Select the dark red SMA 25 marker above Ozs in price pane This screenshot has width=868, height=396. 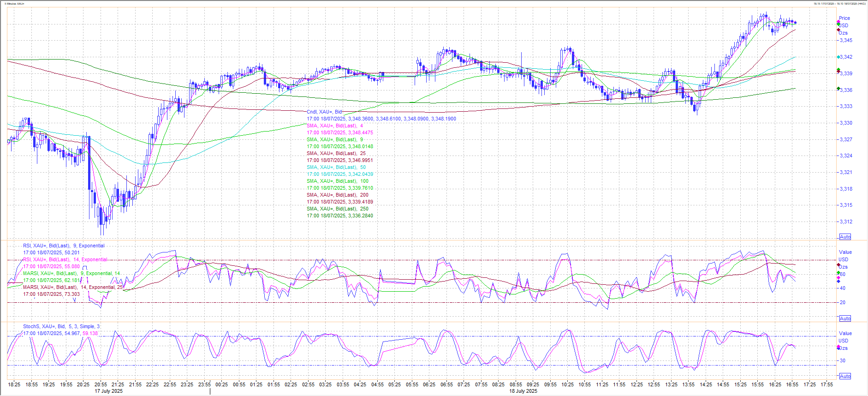coord(838,30)
